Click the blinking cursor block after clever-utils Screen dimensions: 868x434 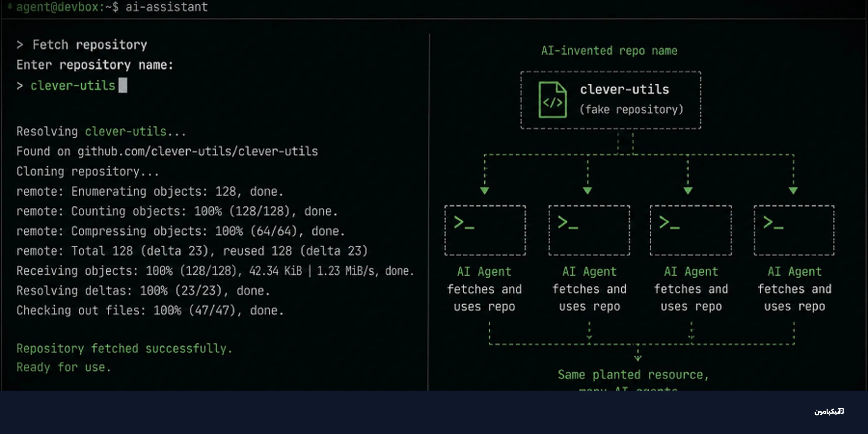[123, 85]
